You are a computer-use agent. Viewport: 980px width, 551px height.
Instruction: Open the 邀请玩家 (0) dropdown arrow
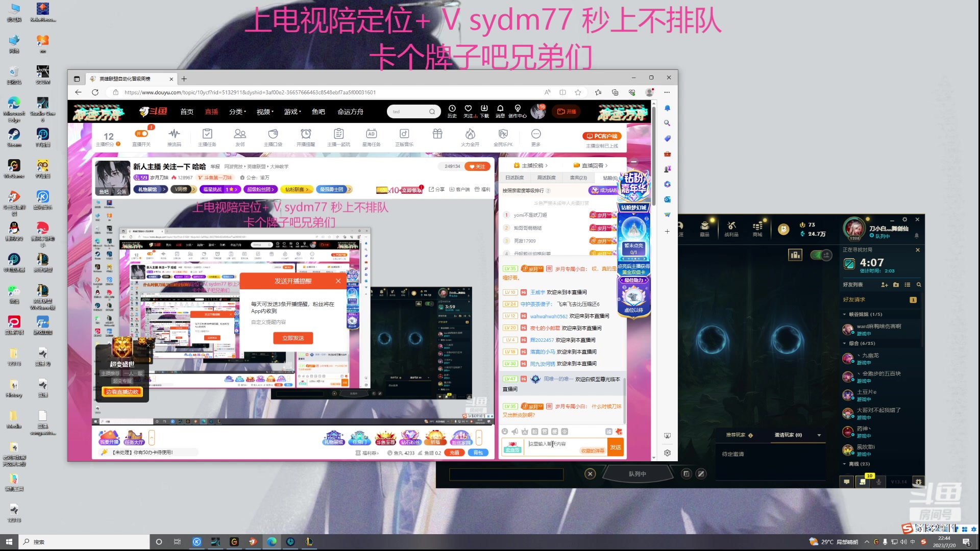[819, 435]
